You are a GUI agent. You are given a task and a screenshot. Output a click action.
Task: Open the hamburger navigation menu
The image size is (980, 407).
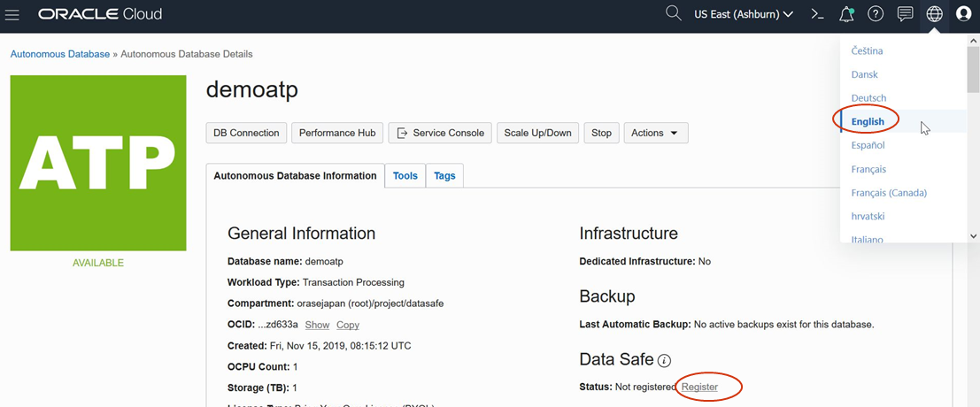(12, 15)
